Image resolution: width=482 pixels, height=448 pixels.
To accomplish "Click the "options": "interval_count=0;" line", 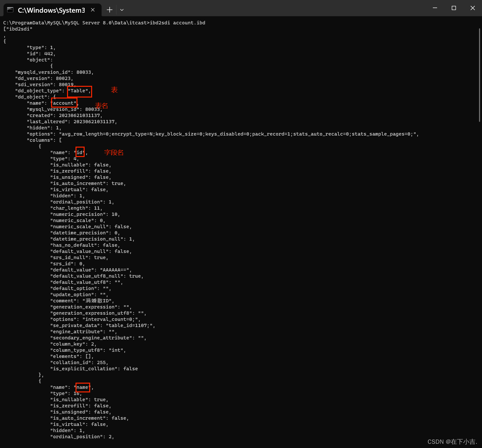I will pyautogui.click(x=95, y=319).
